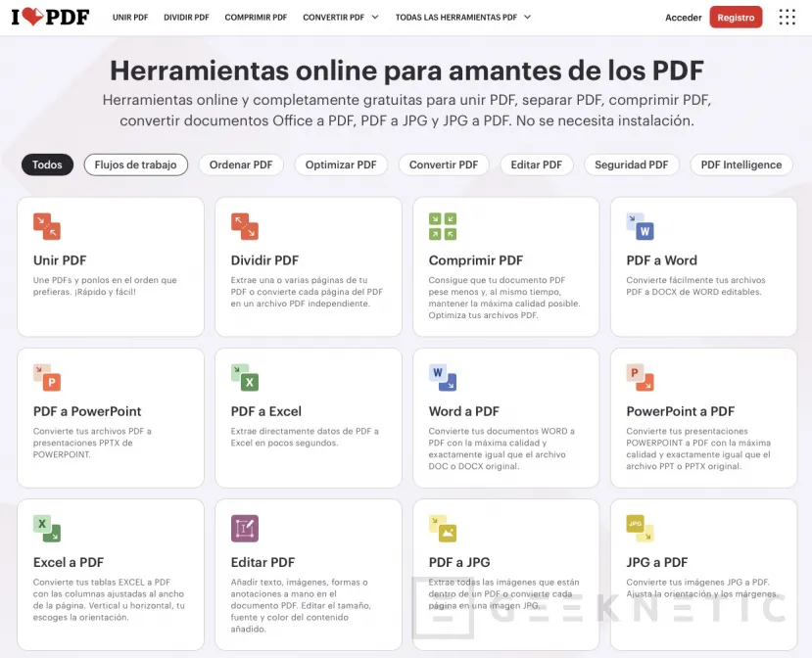Select the Optimizar PDF filter
This screenshot has width=812, height=658.
coord(341,164)
